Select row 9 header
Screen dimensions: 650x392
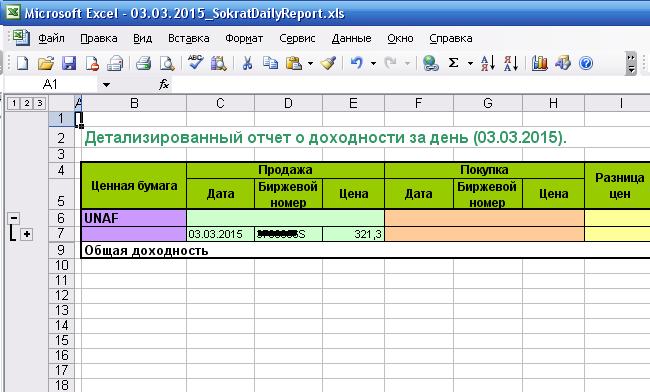[x=61, y=250]
